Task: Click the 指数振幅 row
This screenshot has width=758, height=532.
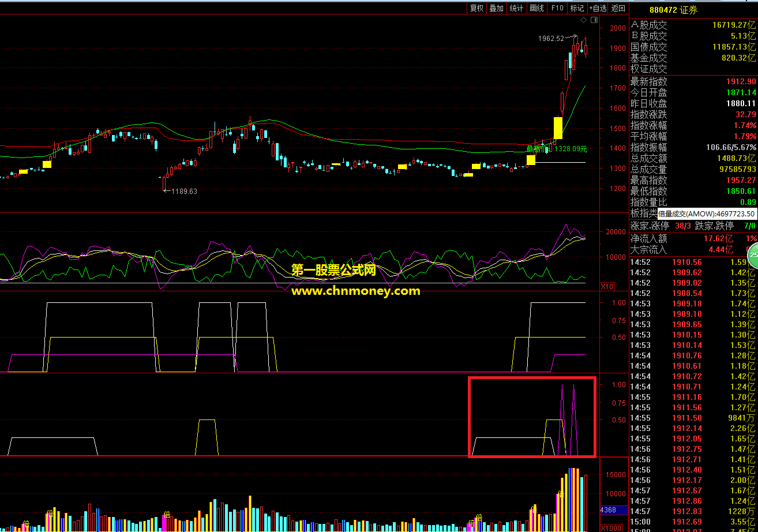Action: click(x=693, y=147)
